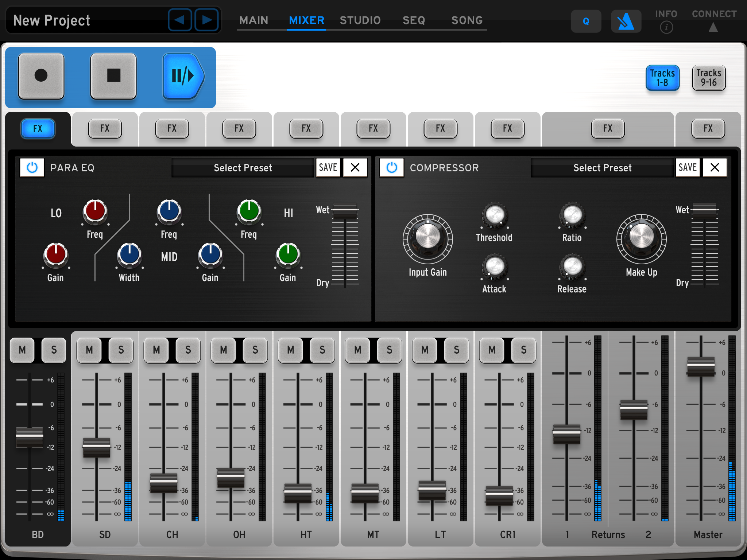This screenshot has height=560, width=747.
Task: Click the HI Freq green knob
Action: (249, 211)
